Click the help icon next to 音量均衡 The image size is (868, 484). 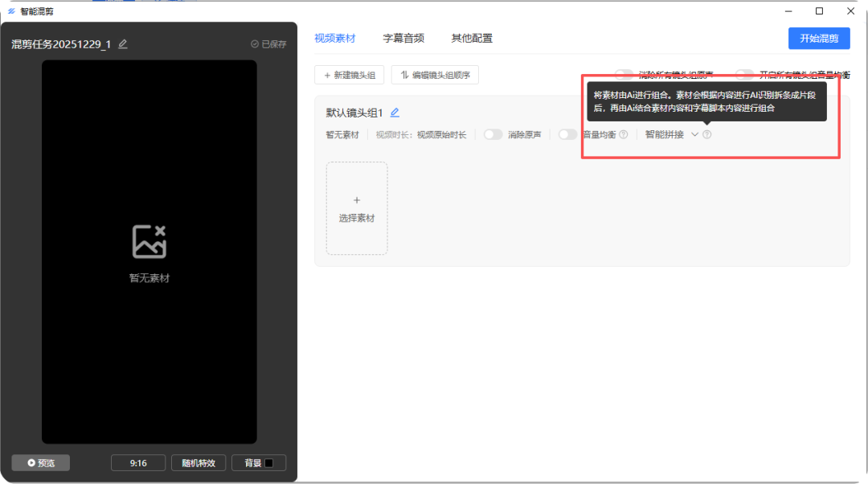(624, 134)
